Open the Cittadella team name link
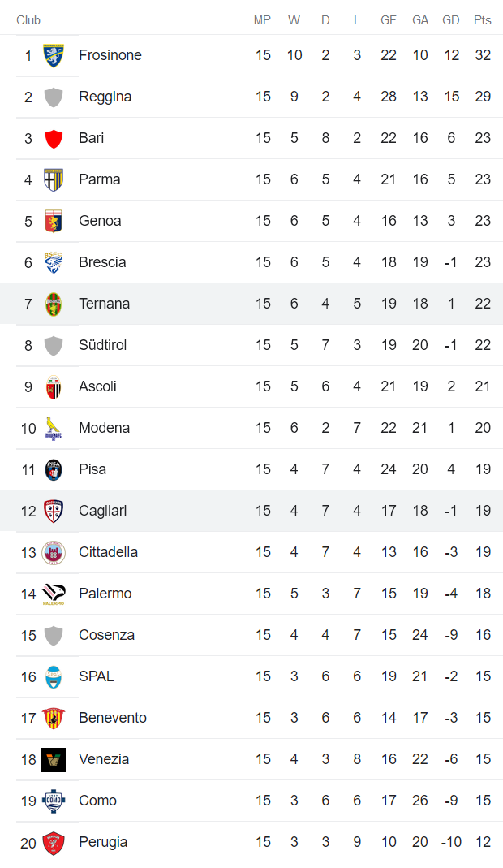This screenshot has width=503, height=868. 108,552
